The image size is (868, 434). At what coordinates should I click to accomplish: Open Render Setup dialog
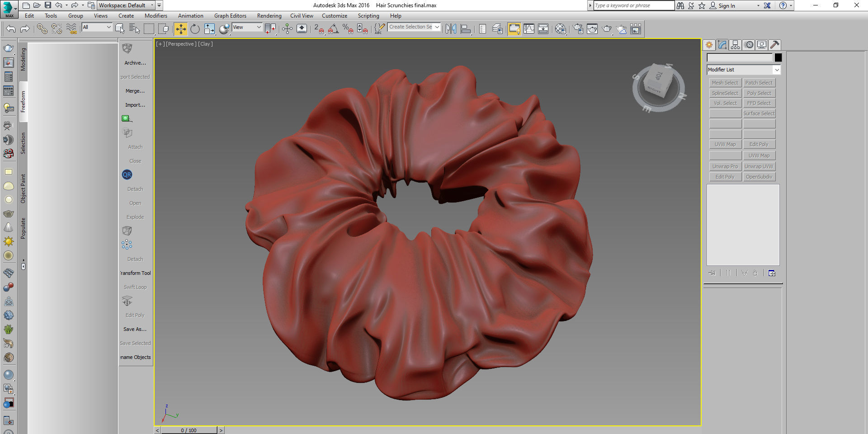tap(578, 29)
